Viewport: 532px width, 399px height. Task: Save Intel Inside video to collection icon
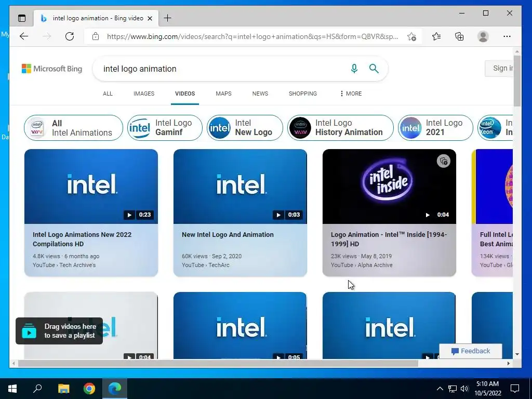(x=444, y=161)
